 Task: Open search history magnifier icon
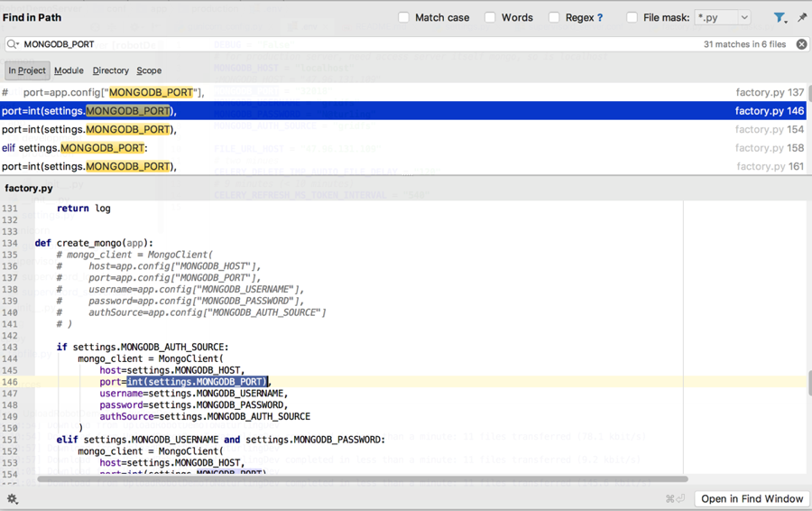coord(13,44)
